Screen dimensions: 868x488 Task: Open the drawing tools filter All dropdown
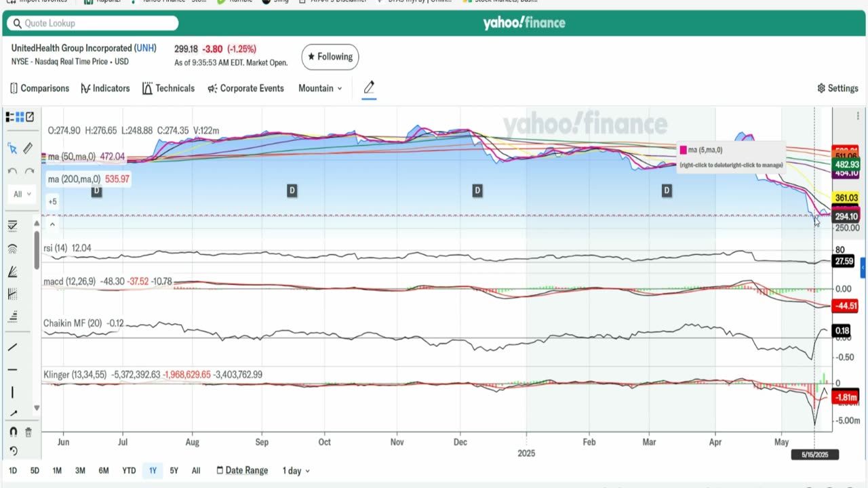(22, 194)
